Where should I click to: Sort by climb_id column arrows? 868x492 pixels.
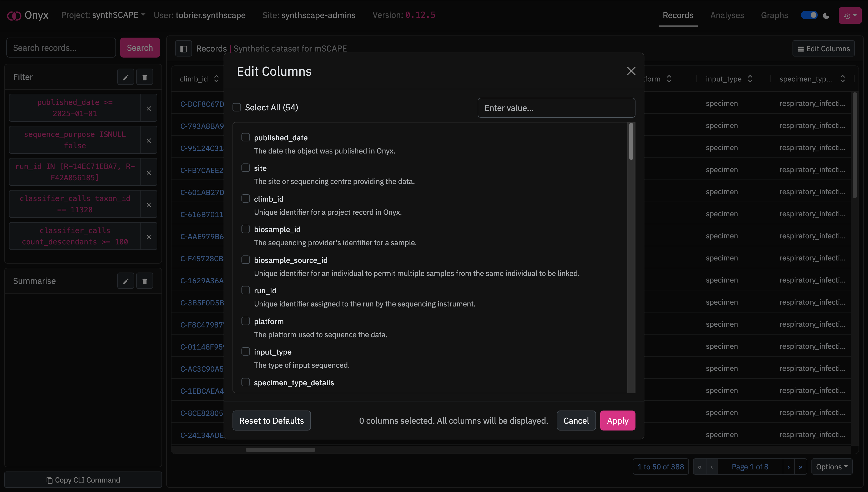pyautogui.click(x=216, y=79)
